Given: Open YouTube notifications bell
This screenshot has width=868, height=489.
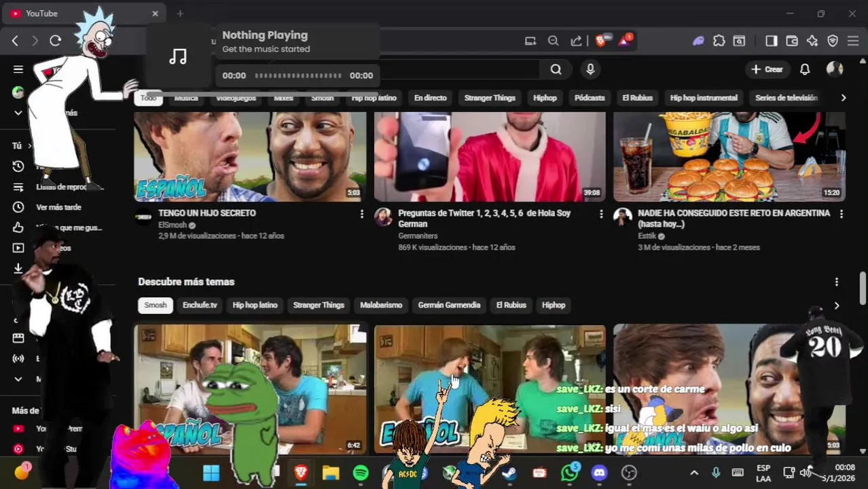Looking at the screenshot, I should pos(805,69).
